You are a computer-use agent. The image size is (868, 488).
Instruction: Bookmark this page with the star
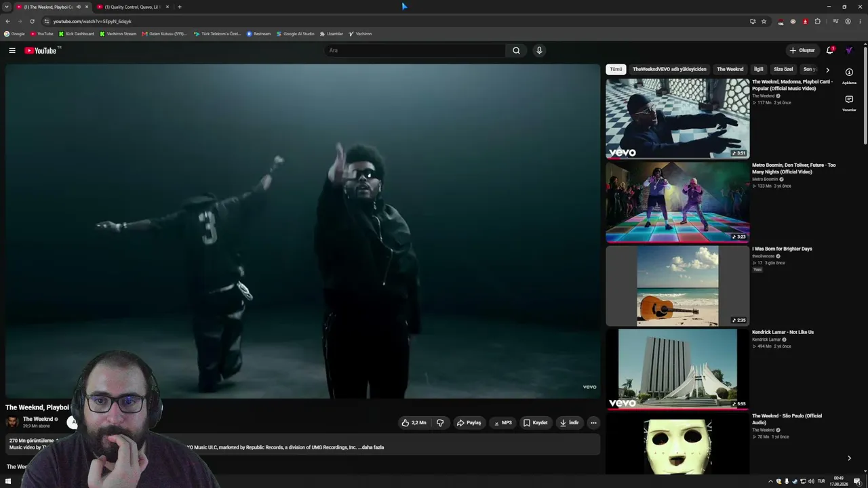764,21
